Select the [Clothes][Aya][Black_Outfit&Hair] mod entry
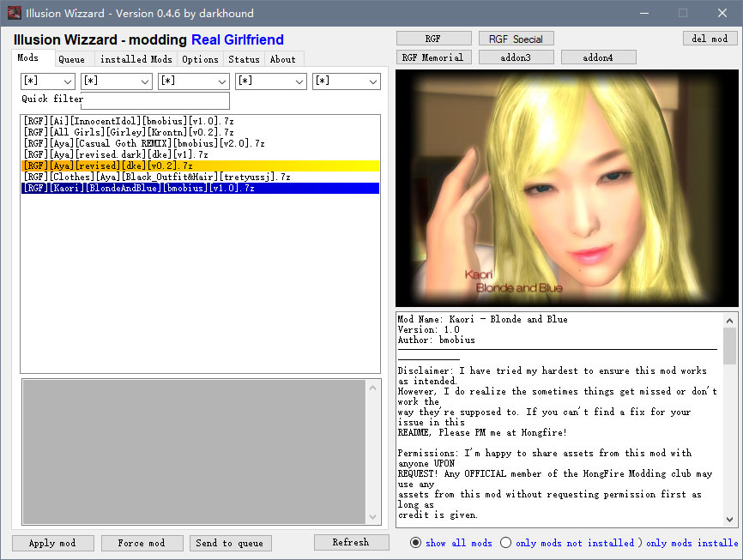This screenshot has height=560, width=743. point(200,177)
